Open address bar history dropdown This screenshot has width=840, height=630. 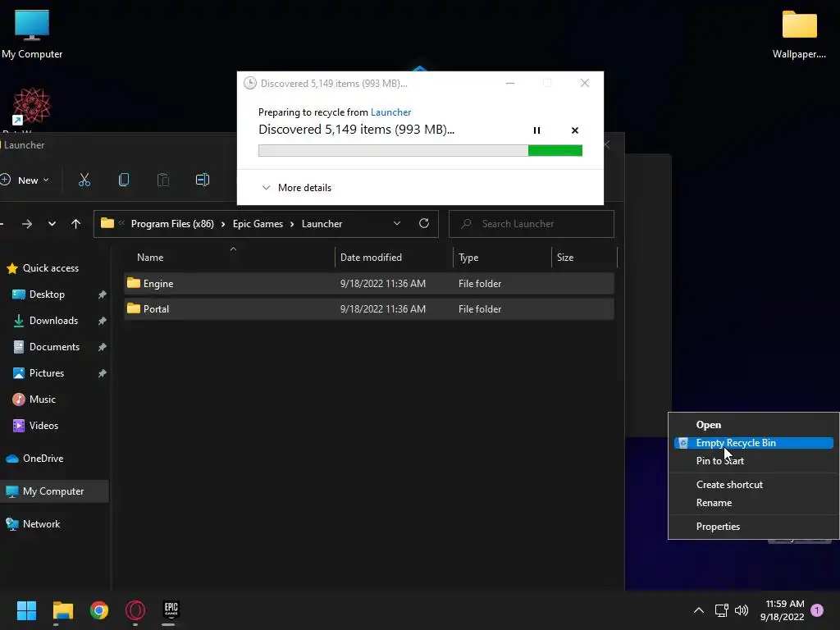397,223
